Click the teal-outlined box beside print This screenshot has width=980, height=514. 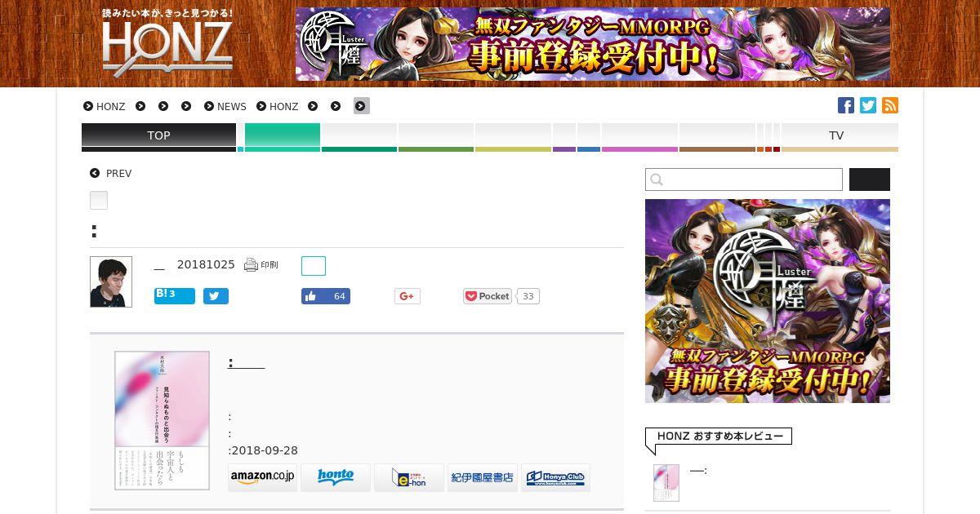[314, 266]
